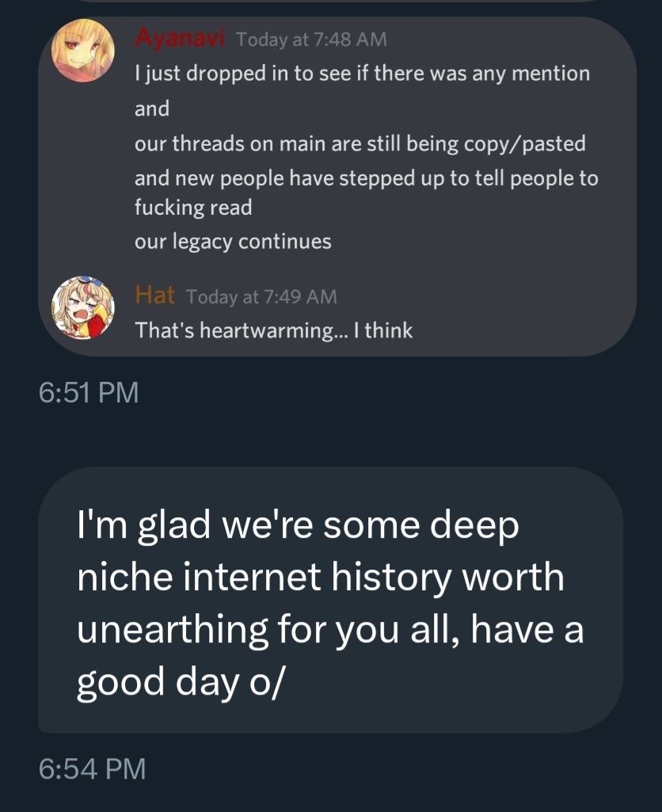This screenshot has width=662, height=812.
Task: Click the 'good day o/' text line
Action: click(181, 683)
